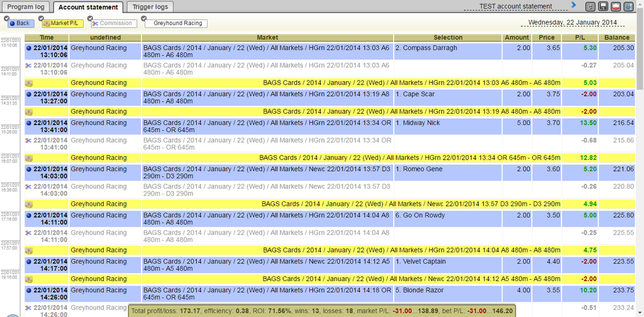Click market icon in yellow row with 12.82

(29, 158)
